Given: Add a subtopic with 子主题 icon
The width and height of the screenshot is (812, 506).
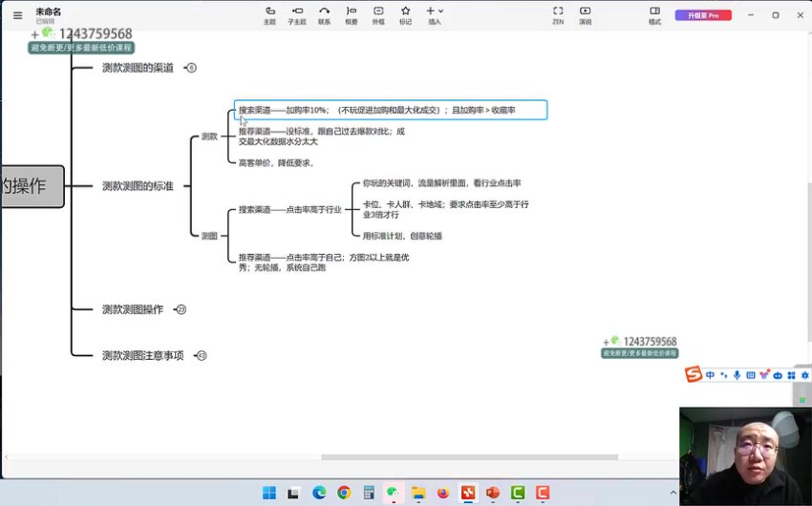Looking at the screenshot, I should coord(297,14).
